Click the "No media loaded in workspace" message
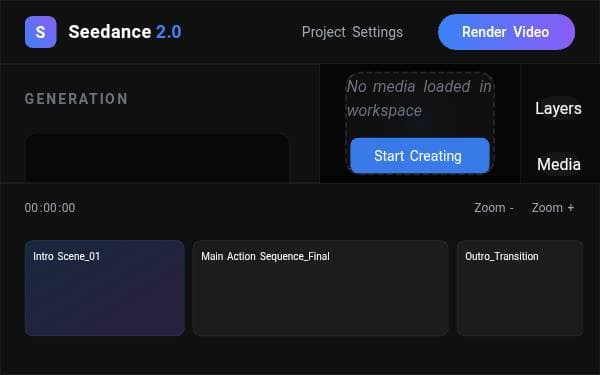Image resolution: width=600 pixels, height=375 pixels. [x=419, y=99]
